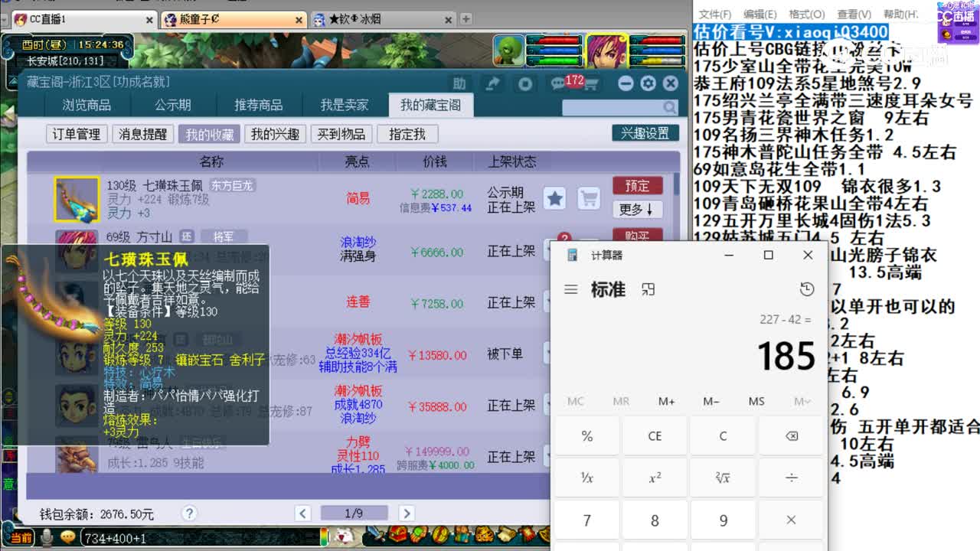The width and height of the screenshot is (980, 551).
Task: Switch to 熊童子 window tab
Action: pos(234,19)
